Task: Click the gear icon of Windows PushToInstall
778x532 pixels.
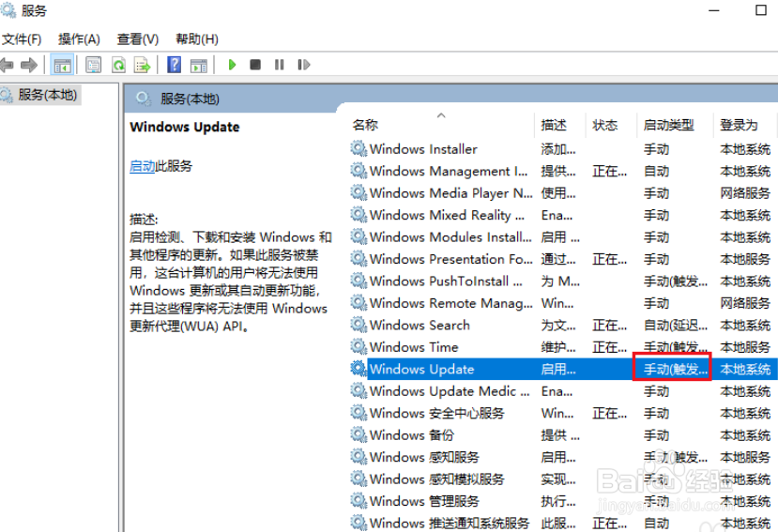Action: [358, 280]
